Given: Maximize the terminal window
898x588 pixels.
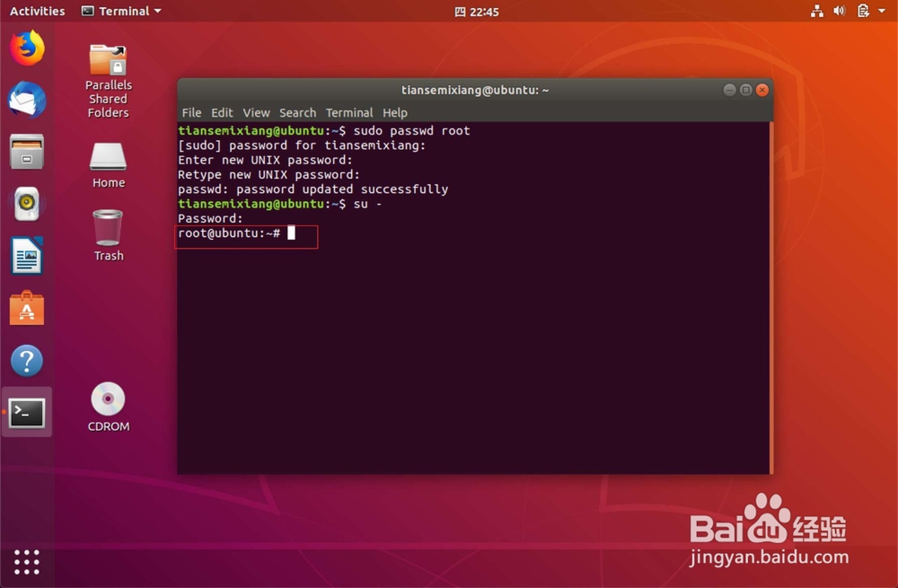Looking at the screenshot, I should [745, 90].
